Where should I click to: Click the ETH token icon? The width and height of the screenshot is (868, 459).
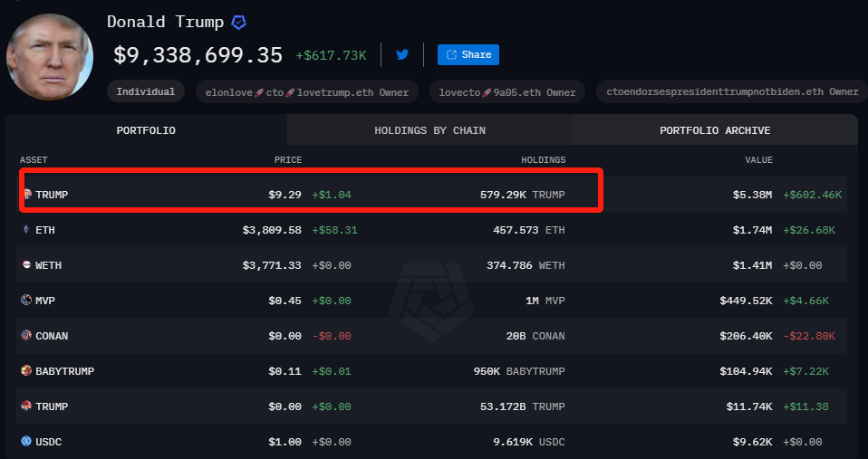pyautogui.click(x=26, y=230)
